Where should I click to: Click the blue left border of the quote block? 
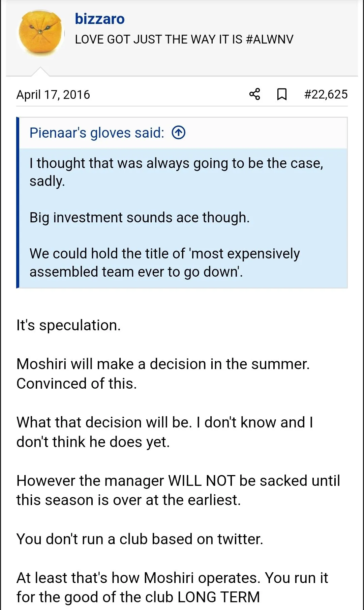18,202
